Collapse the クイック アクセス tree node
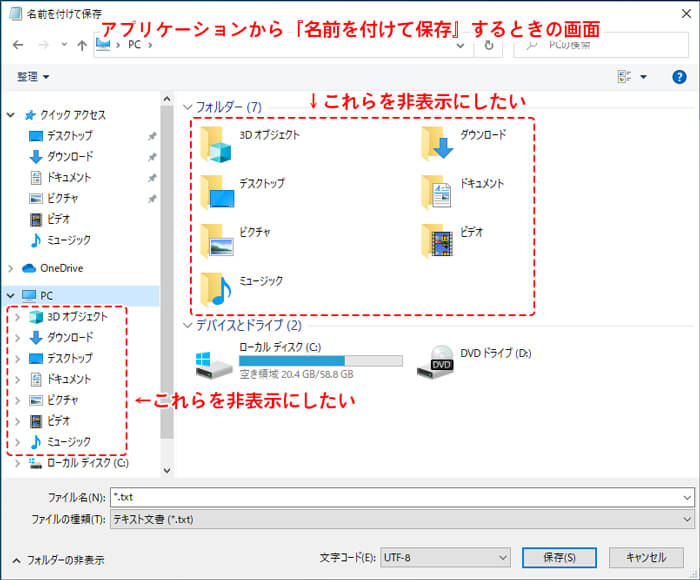Viewport: 700px width, 580px height. (x=11, y=115)
